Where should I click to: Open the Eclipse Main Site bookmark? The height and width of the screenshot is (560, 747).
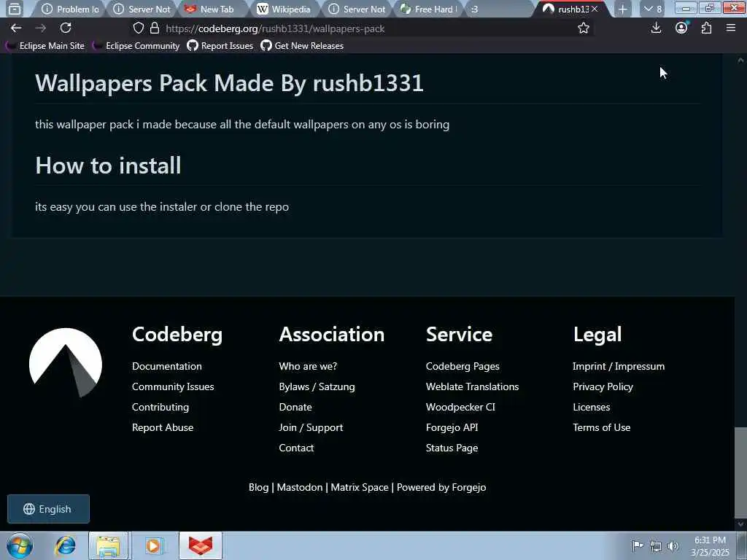click(44, 46)
